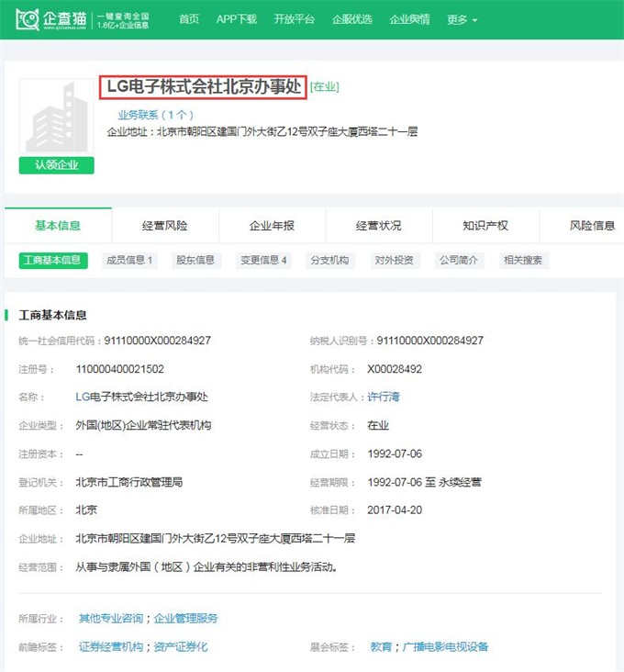Image resolution: width=624 pixels, height=672 pixels.
Task: Select 企服优选 from the top menu
Action: [351, 19]
